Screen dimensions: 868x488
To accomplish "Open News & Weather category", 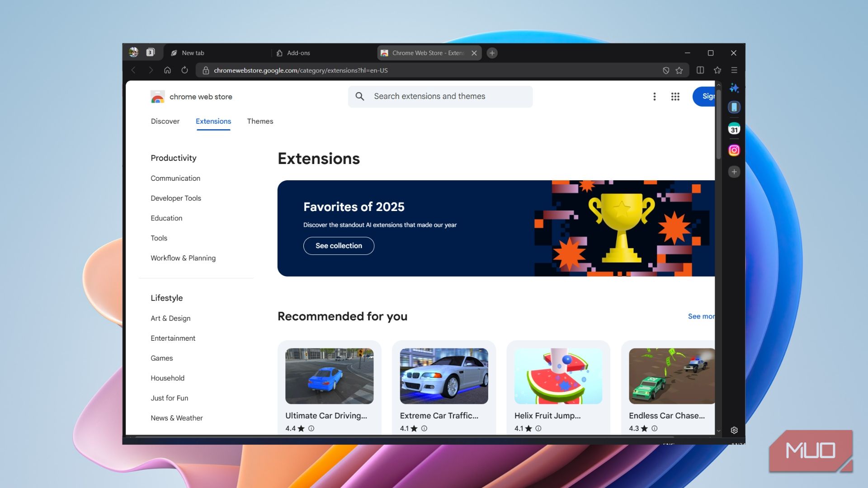I will click(x=176, y=418).
